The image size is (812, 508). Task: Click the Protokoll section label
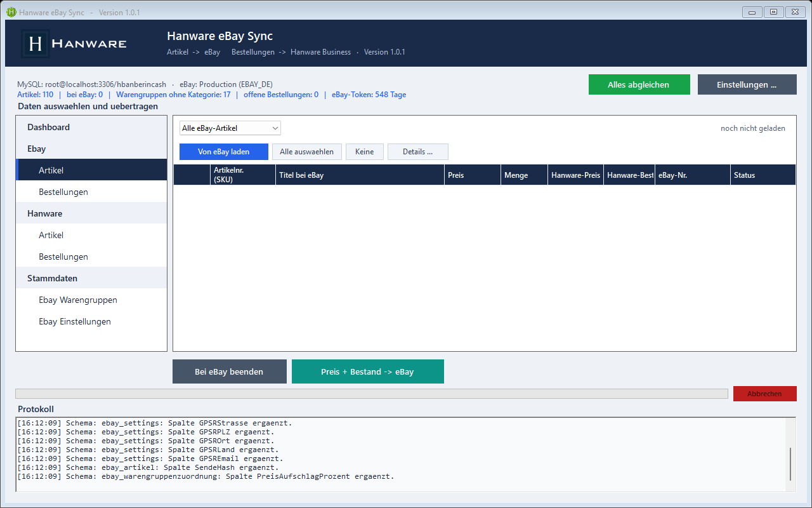click(x=36, y=409)
